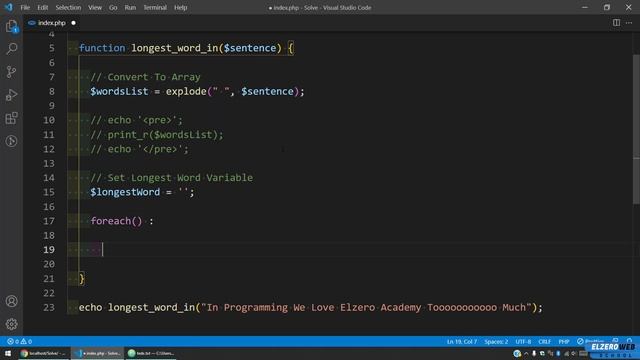Click the explode function call on line 8
Image resolution: width=640 pixels, height=360 pixels.
pos(186,91)
